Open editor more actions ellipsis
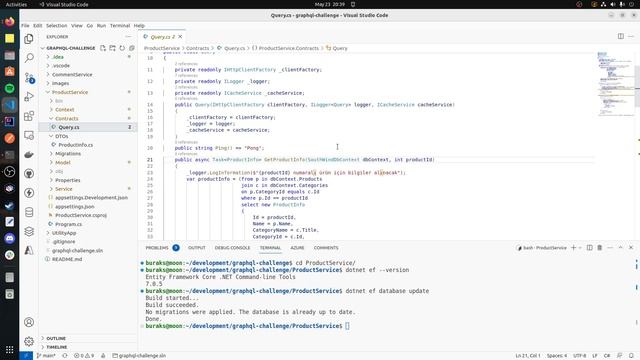Viewport: 640px width, 360px height. click(631, 36)
